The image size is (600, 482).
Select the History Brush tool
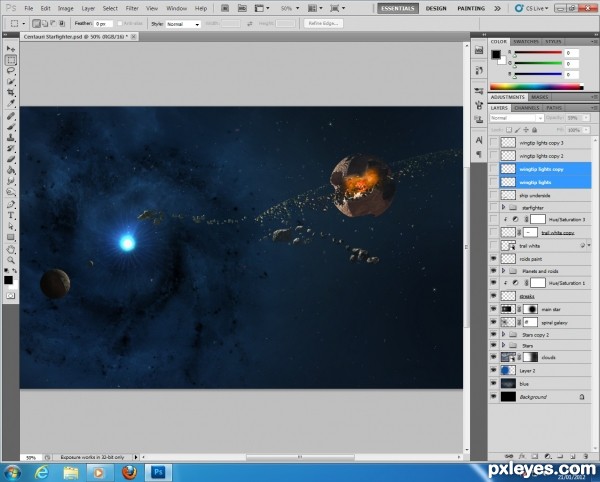point(11,148)
